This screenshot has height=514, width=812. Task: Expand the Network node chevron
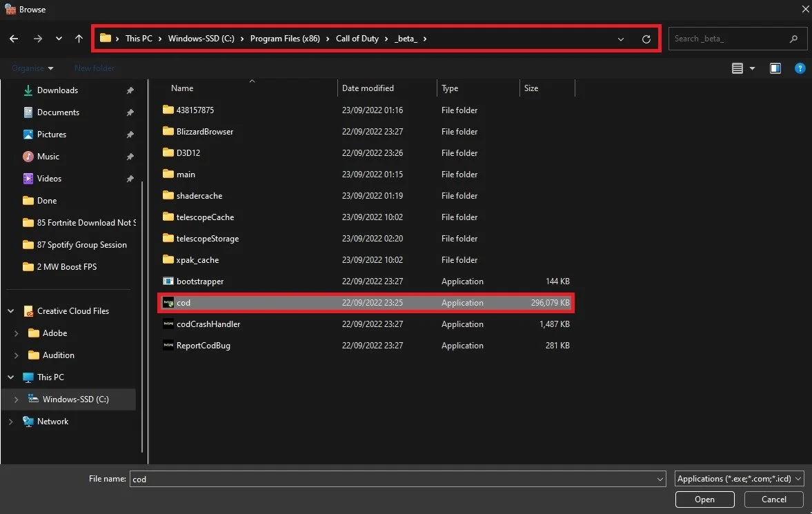pos(10,422)
